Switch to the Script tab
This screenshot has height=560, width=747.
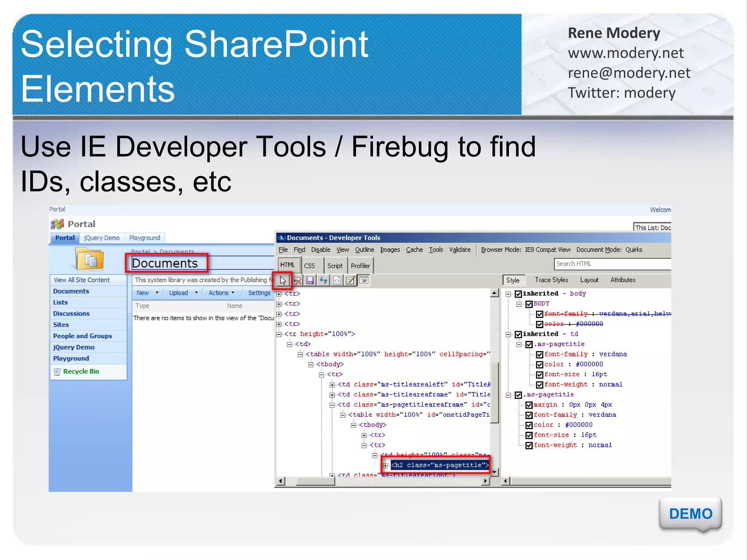coord(335,266)
